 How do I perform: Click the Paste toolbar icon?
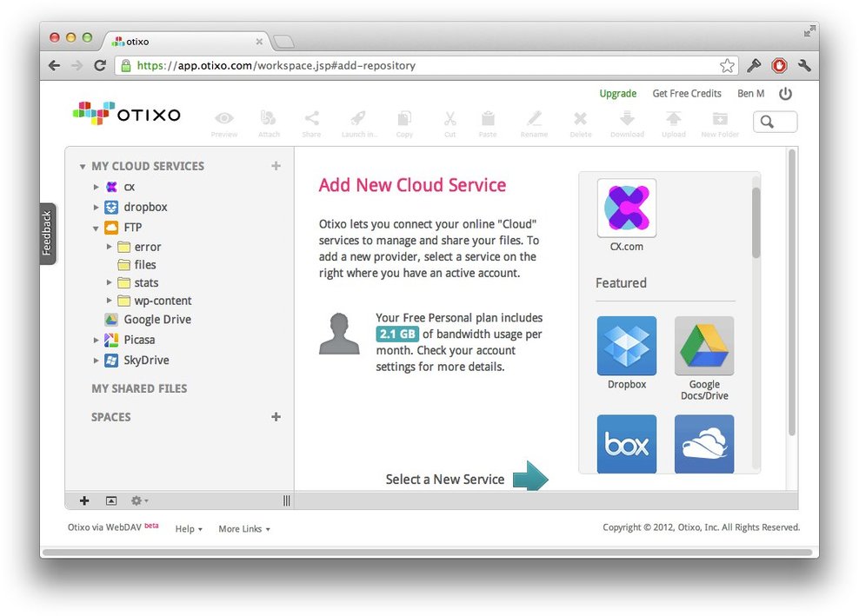point(488,117)
